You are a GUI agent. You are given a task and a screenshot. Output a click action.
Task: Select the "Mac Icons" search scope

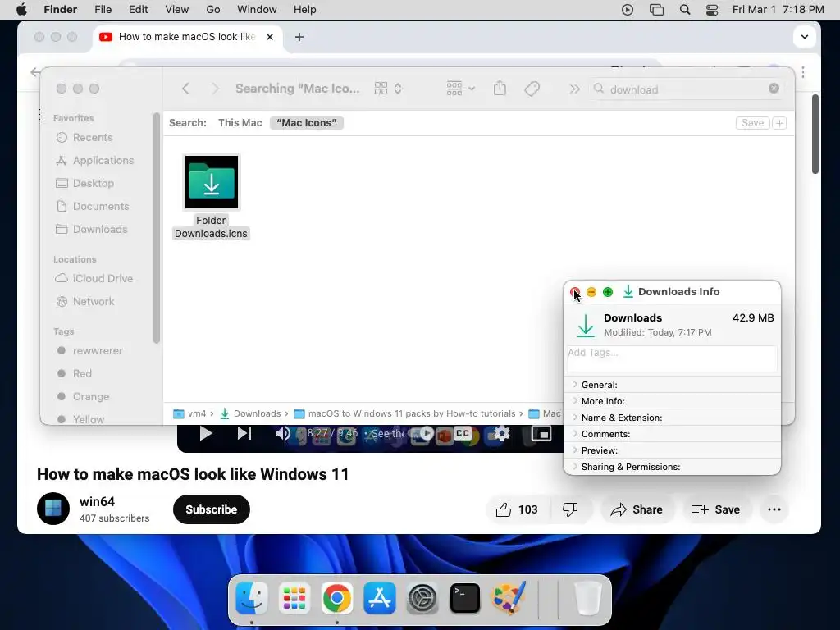coord(307,123)
